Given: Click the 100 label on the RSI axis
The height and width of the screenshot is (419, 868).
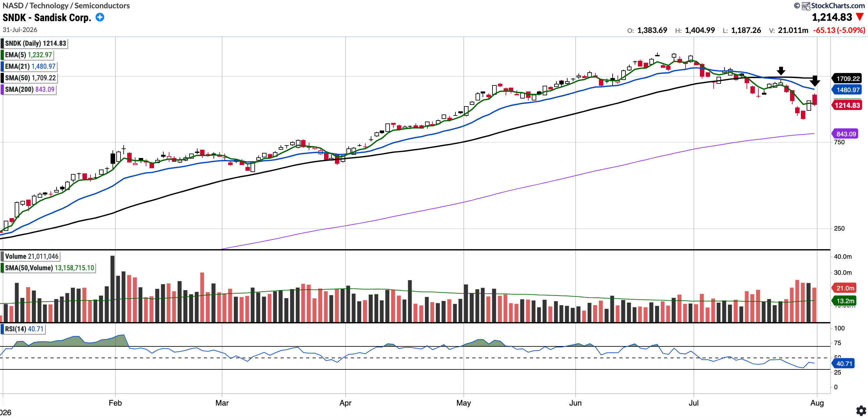Looking at the screenshot, I should (839, 328).
